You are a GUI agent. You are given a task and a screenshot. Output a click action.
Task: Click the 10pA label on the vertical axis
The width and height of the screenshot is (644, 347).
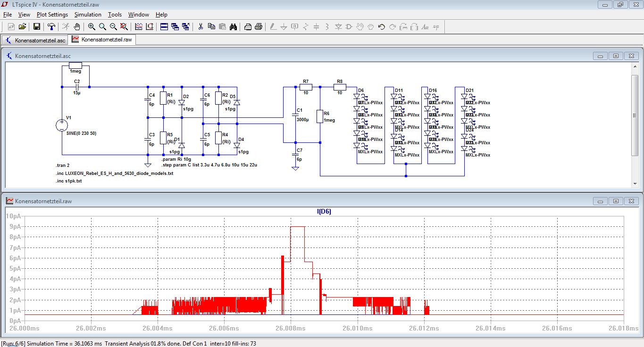click(x=13, y=216)
